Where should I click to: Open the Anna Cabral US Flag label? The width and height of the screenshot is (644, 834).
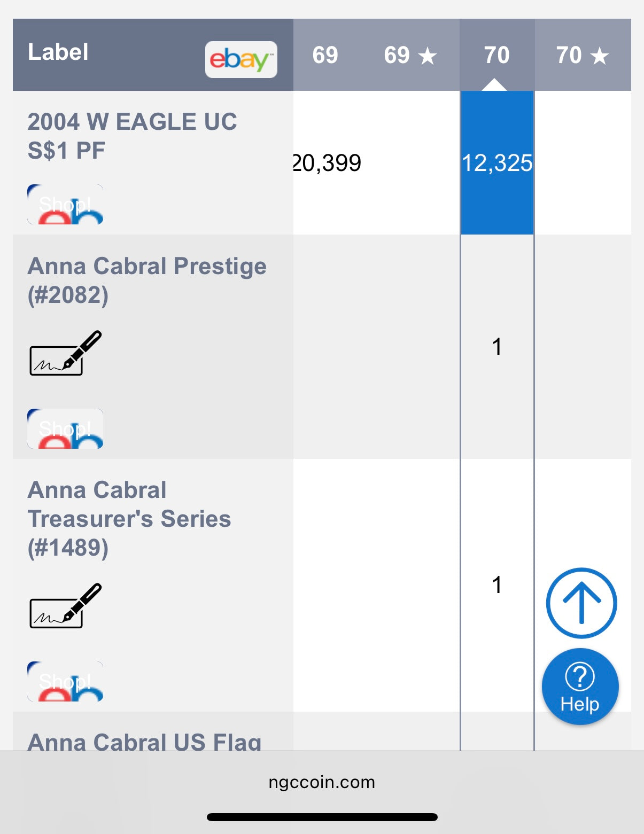tap(144, 741)
